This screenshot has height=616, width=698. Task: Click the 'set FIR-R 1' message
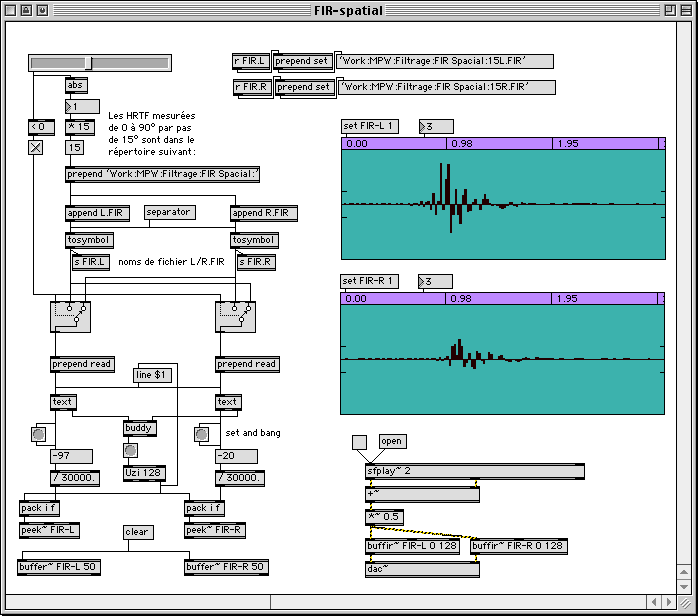coord(369,281)
